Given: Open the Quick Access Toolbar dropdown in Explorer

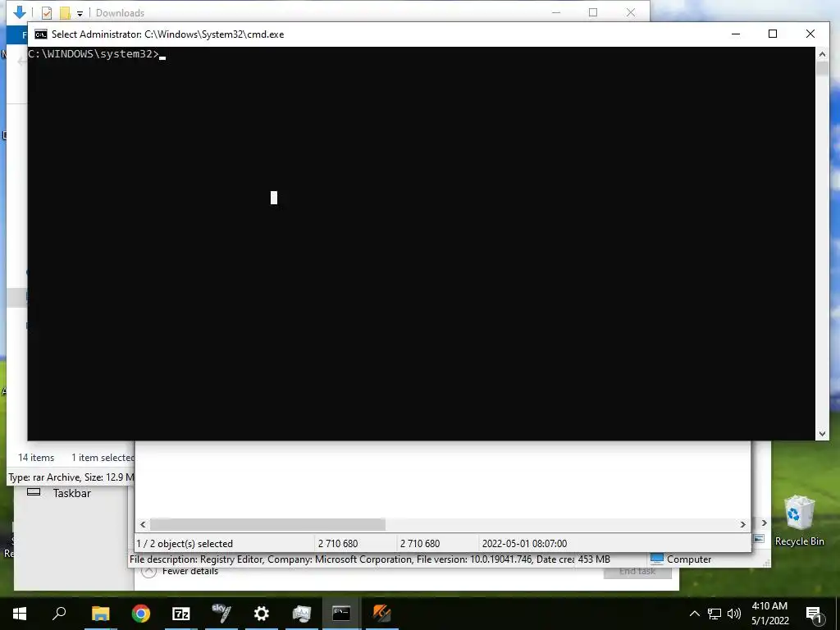Looking at the screenshot, I should (x=80, y=13).
